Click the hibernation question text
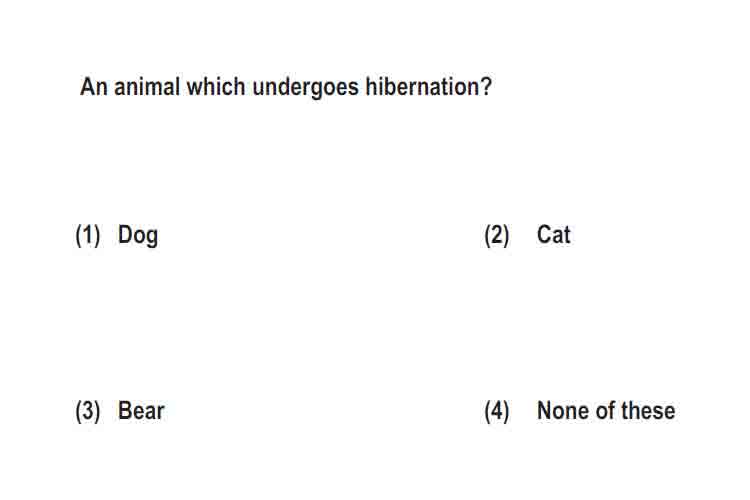Viewport: 750px width, 500px height. [x=286, y=88]
